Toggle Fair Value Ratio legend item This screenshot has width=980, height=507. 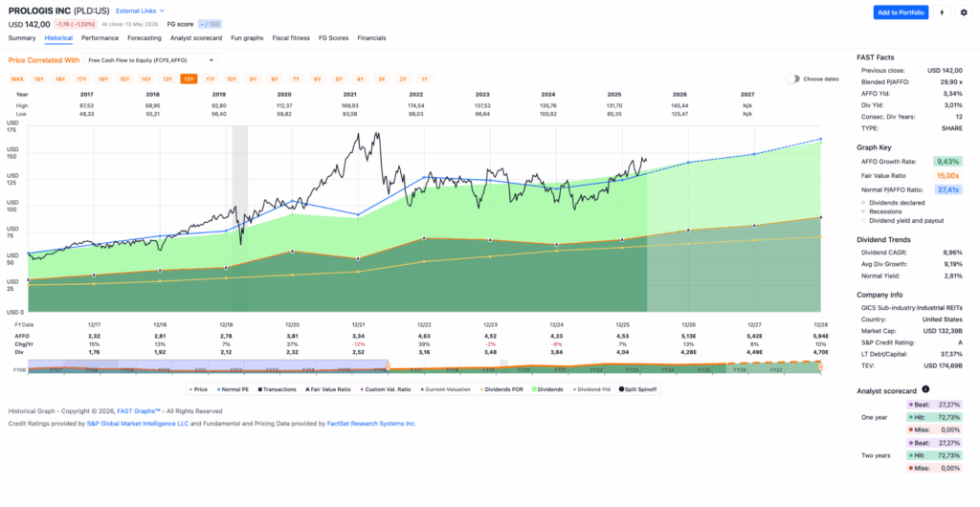pyautogui.click(x=328, y=389)
